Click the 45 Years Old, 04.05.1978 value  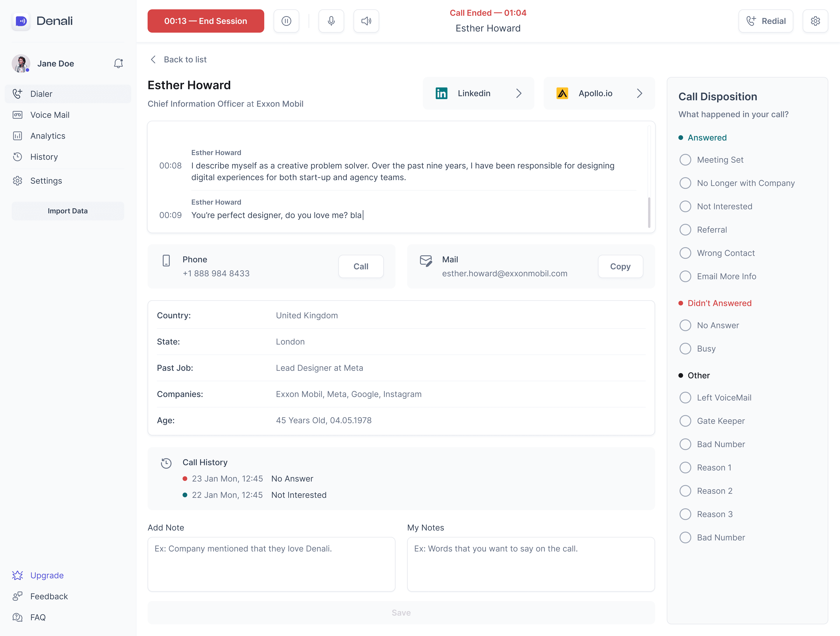[324, 421]
